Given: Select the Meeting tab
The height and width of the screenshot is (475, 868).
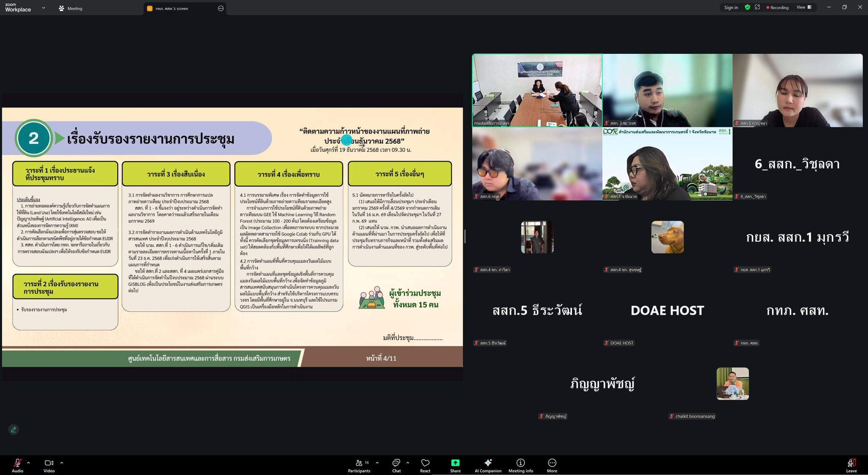Looking at the screenshot, I should coord(71,8).
